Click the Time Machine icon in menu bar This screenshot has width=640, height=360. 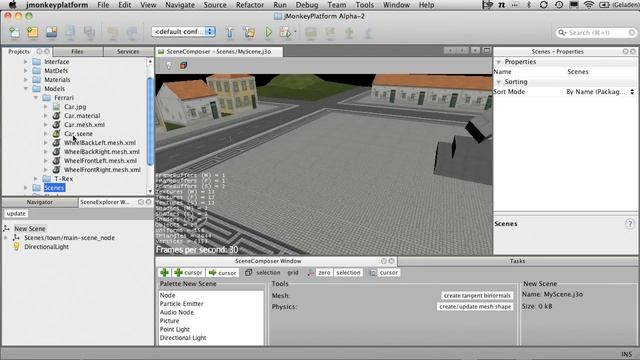coord(559,5)
